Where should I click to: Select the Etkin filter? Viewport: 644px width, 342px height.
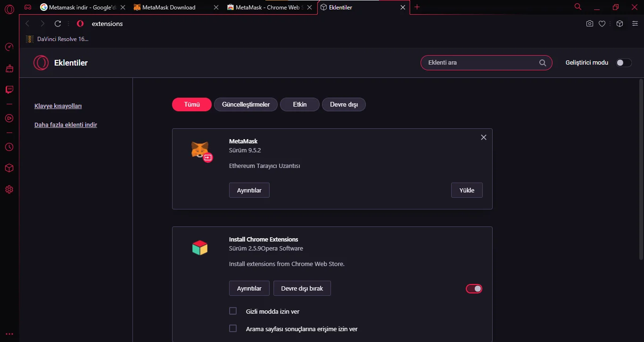[300, 104]
